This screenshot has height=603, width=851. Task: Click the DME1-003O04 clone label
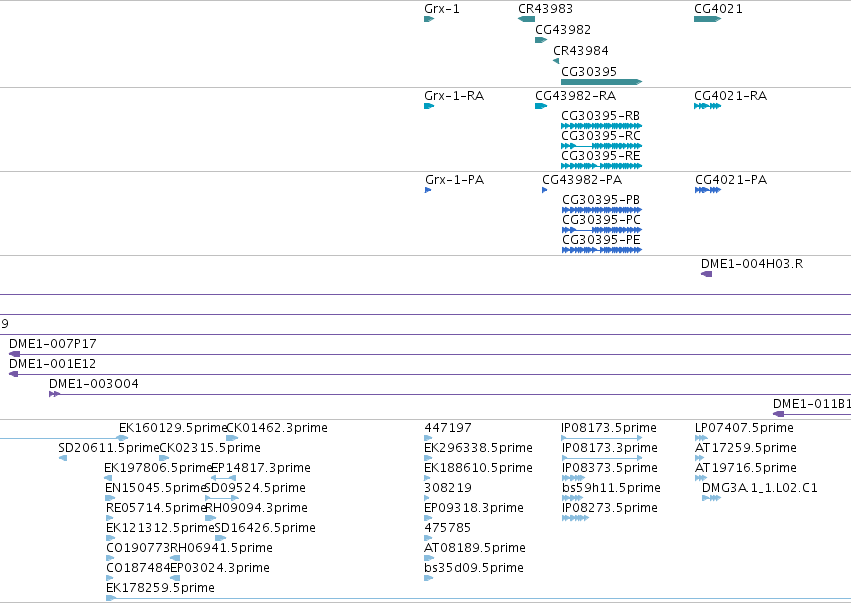(94, 384)
